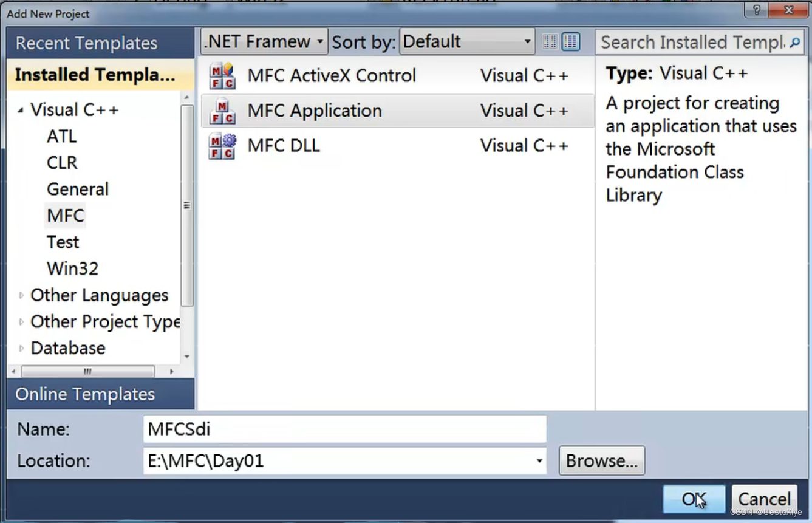Select the General category
Viewport: 812px width, 523px height.
click(x=78, y=189)
